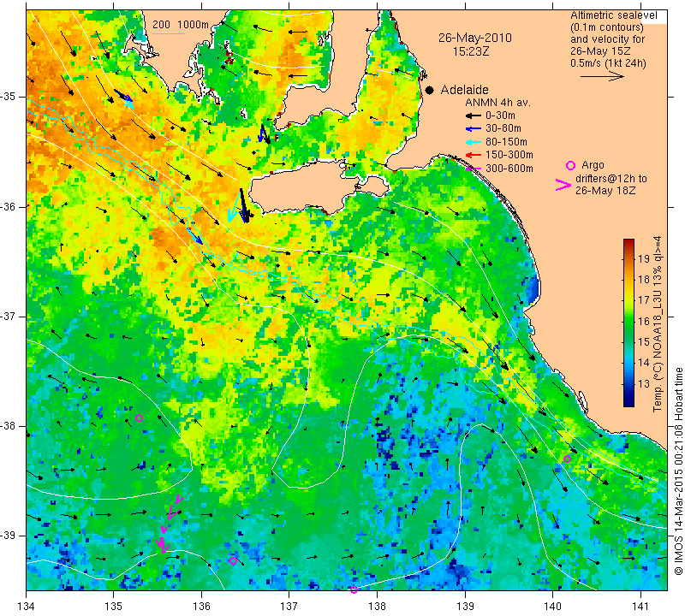Click blue mooring arrow on shelf near 135.9, -36.2
Image resolution: width=685 pixels, height=616 pixels.
[195, 236]
